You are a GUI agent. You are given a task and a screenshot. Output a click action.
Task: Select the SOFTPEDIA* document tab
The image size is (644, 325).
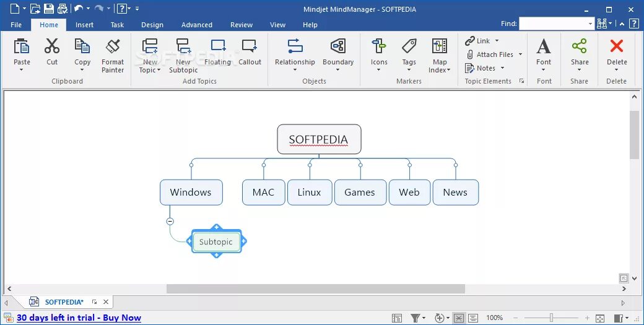click(64, 302)
